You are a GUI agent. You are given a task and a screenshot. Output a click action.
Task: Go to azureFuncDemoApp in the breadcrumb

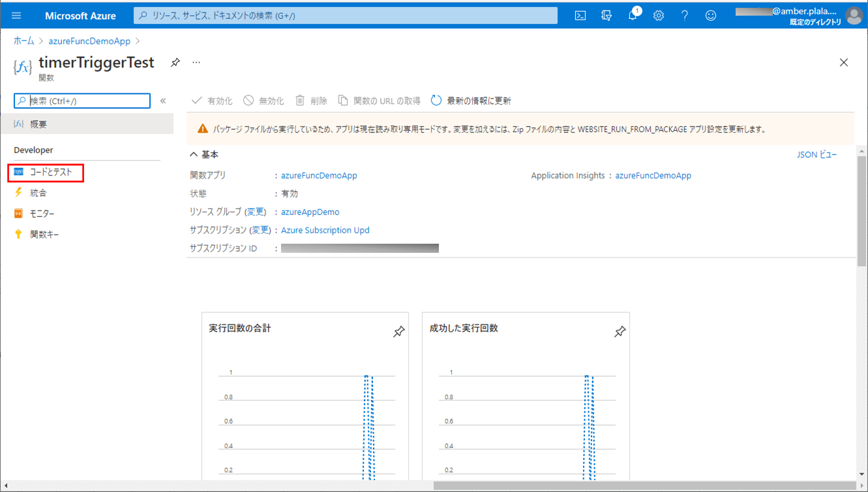(89, 41)
